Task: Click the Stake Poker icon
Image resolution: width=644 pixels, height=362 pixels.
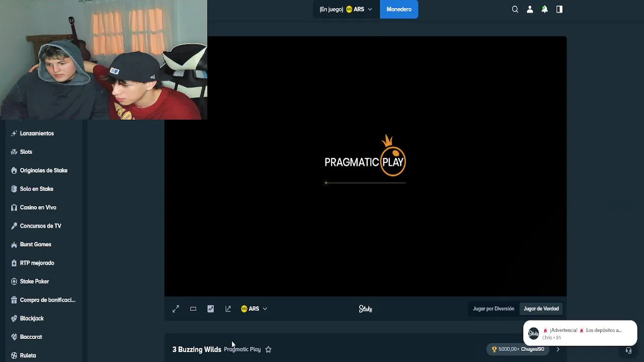Action: click(14, 282)
